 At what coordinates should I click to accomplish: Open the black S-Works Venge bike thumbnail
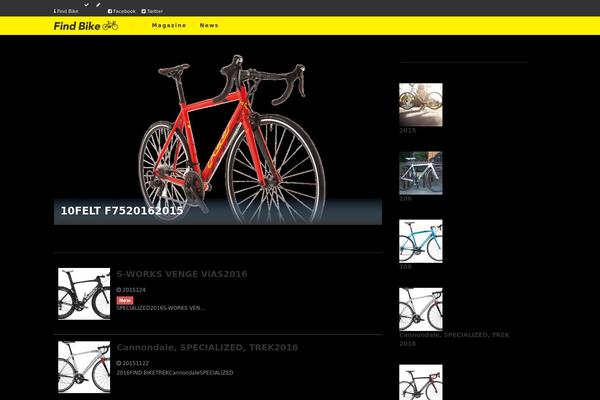(x=84, y=294)
